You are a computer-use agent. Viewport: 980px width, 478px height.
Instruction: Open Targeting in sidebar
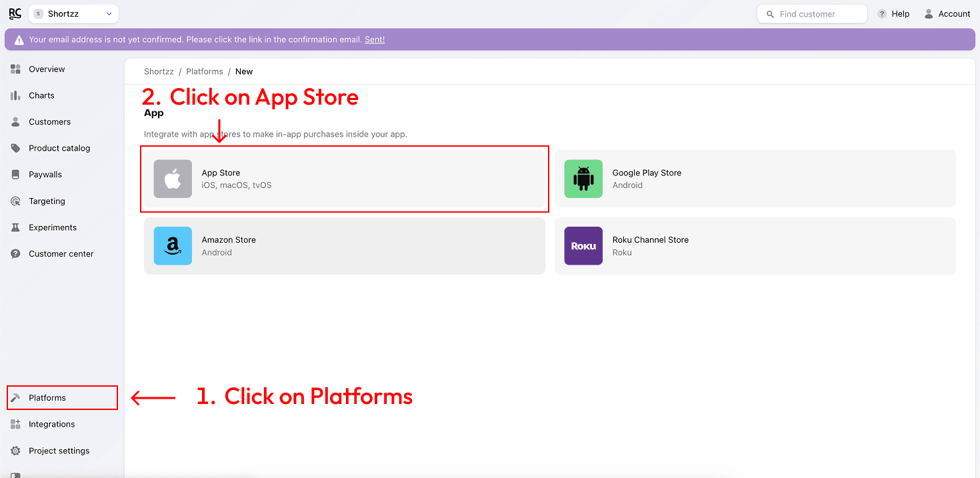pos(47,201)
